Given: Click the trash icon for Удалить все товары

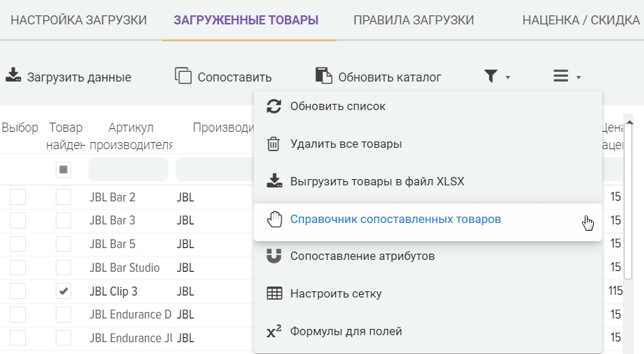Looking at the screenshot, I should [275, 144].
